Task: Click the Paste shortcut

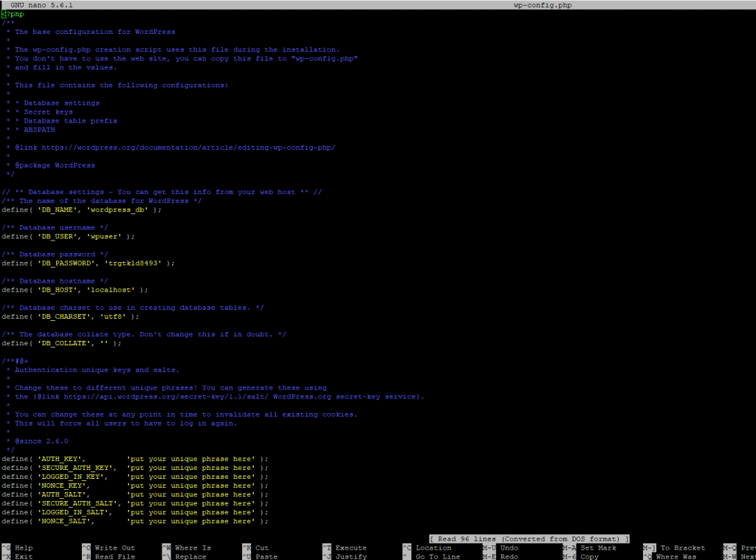Action: 266,556
